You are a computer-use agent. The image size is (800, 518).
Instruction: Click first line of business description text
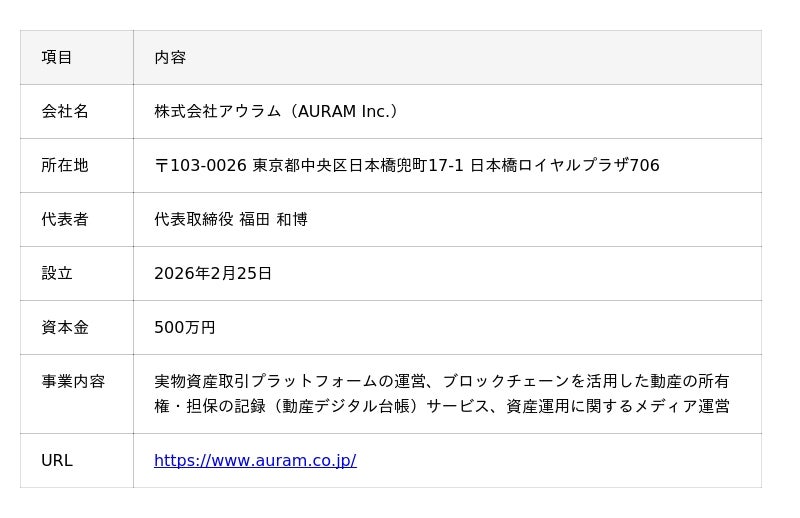442,381
